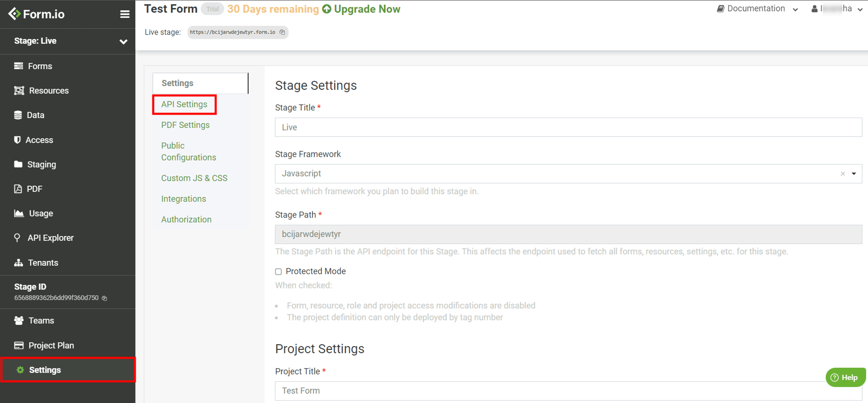
Task: Open Custom JS & CSS settings
Action: [194, 178]
